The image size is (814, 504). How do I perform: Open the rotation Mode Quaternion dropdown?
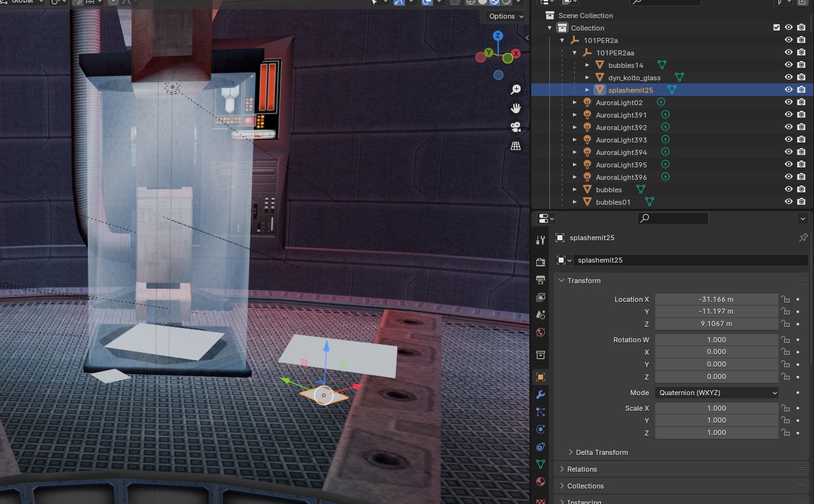tap(716, 393)
